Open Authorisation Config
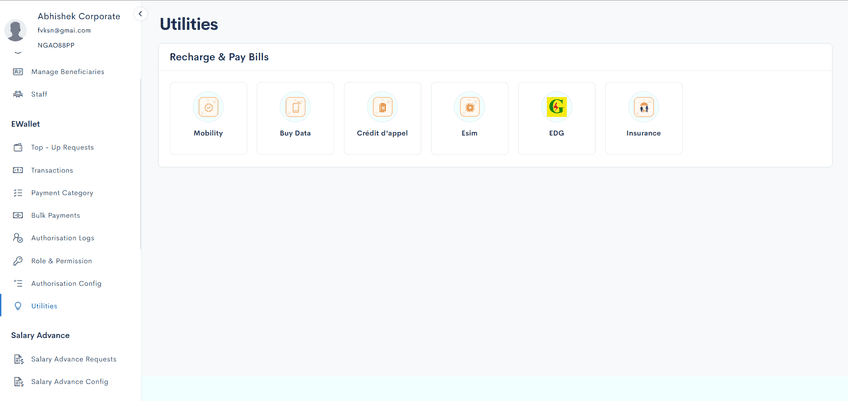 [x=66, y=284]
